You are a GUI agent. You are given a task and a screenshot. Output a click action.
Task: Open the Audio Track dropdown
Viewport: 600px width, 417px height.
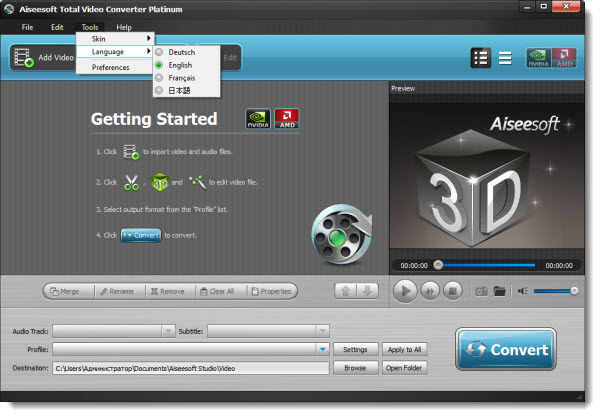pos(167,330)
